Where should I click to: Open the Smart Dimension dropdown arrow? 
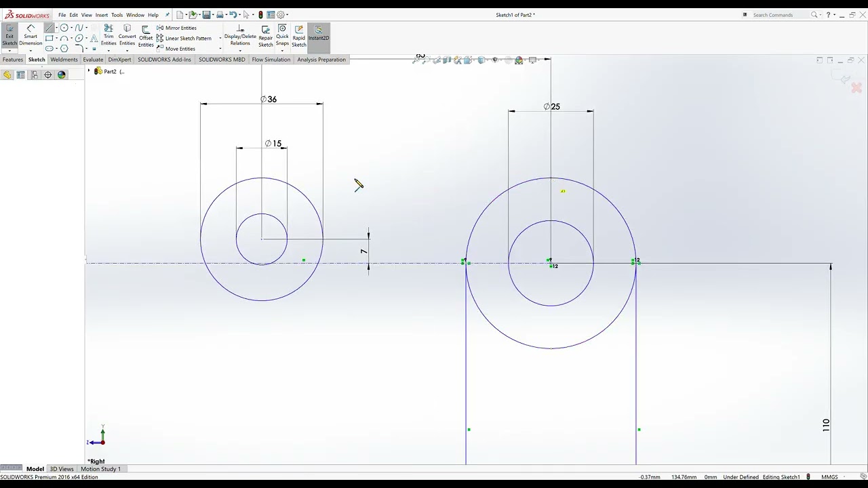(x=31, y=51)
